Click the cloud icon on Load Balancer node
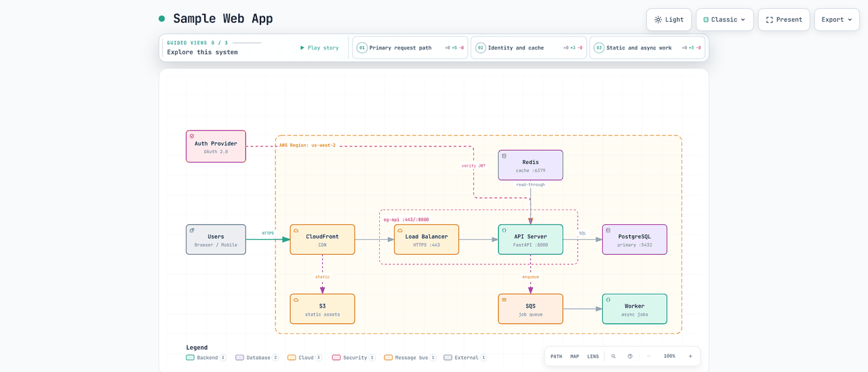The image size is (868, 372). pyautogui.click(x=400, y=230)
